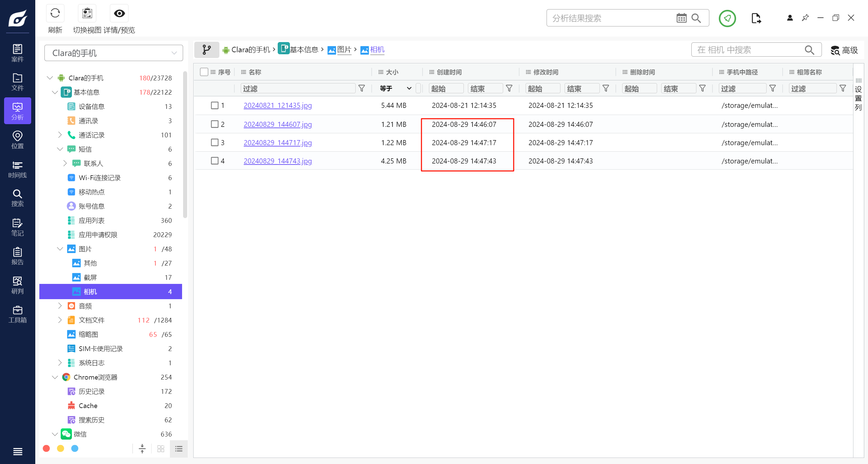
Task: Open the Timeline (时间线) sidebar section
Action: pyautogui.click(x=17, y=169)
